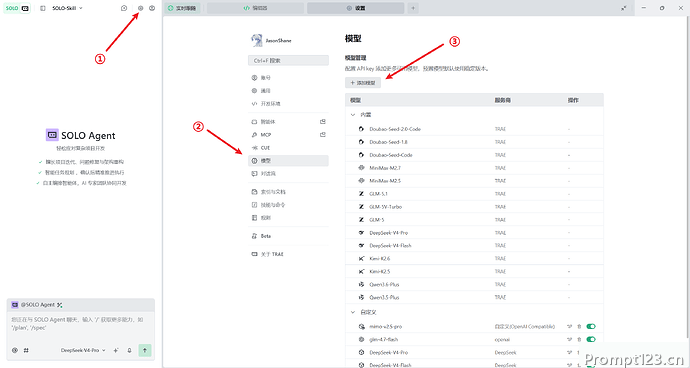Image resolution: width=690 pixels, height=368 pixels.
Task: Open the 账号 settings section
Action: [288, 78]
